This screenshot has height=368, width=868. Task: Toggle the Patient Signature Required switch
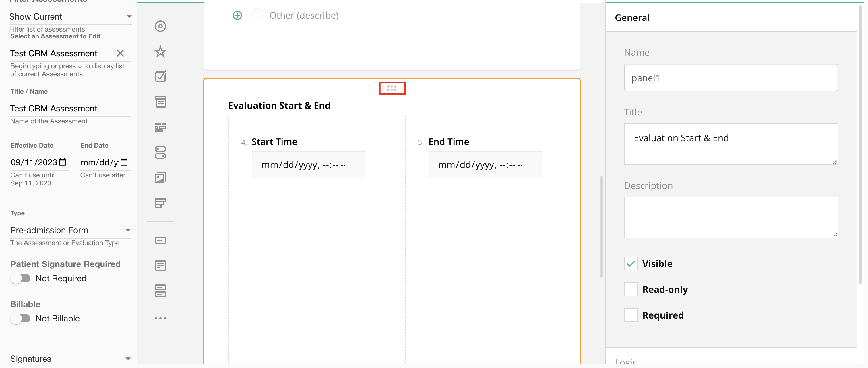pos(20,278)
